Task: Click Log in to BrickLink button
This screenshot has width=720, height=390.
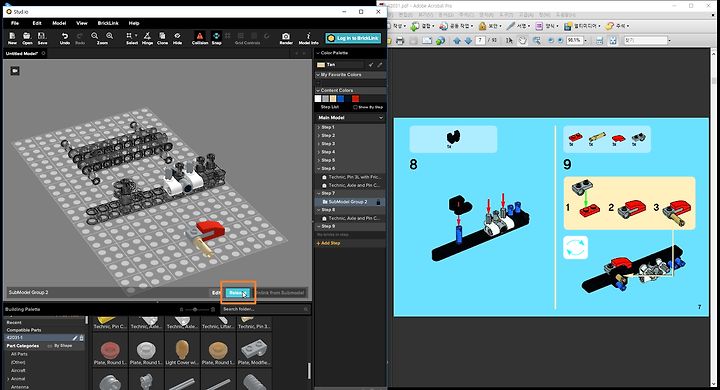Action: point(353,38)
